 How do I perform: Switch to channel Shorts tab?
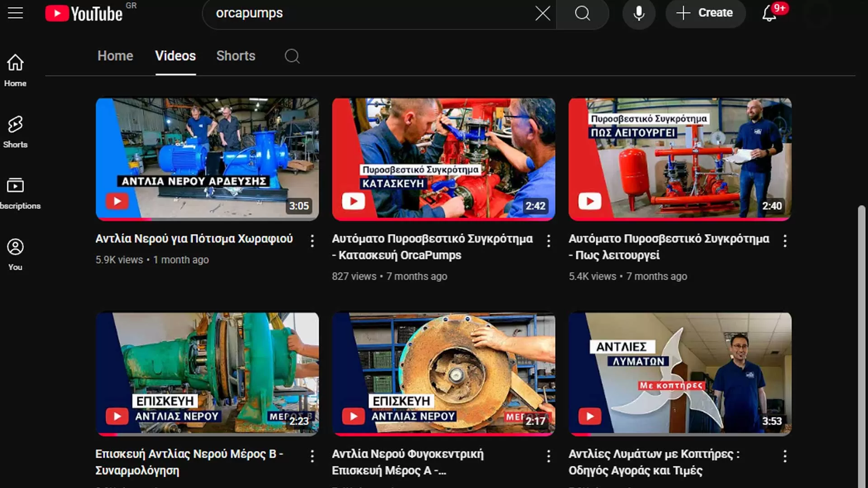coord(236,56)
